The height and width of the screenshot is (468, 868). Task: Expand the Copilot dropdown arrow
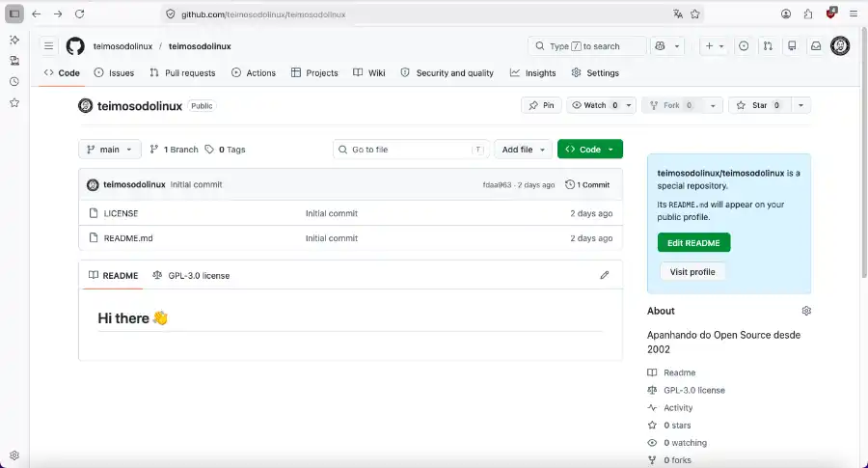(x=676, y=46)
